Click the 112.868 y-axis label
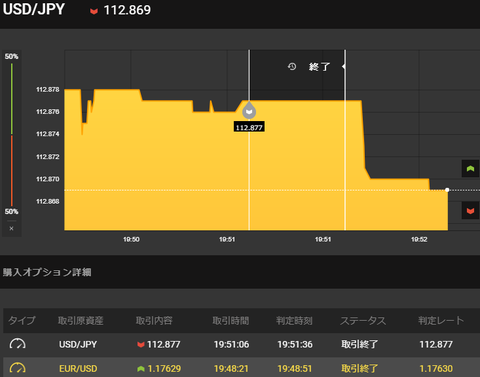480x377 pixels. [x=48, y=201]
